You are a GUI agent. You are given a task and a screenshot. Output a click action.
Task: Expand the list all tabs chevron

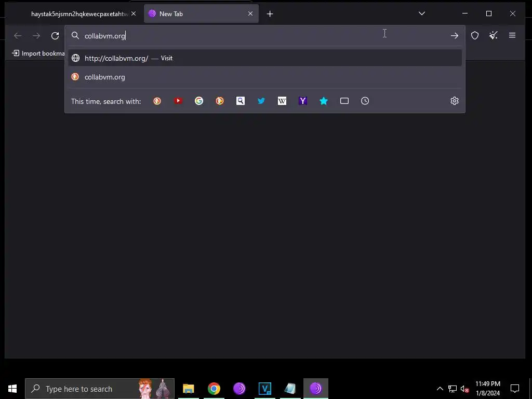pos(422,14)
